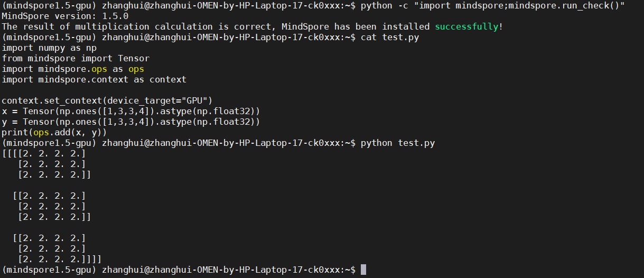Click the "import mindspore.context as context" line
This screenshot has height=278, width=644.
point(94,80)
